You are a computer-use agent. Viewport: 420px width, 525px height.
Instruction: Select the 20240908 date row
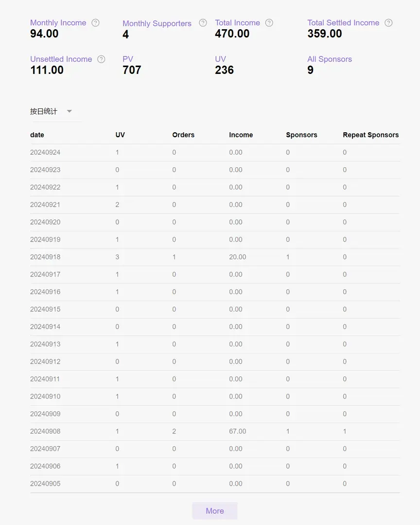pos(215,432)
